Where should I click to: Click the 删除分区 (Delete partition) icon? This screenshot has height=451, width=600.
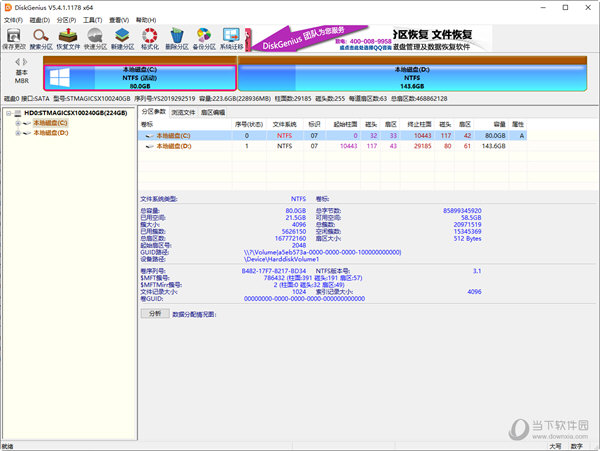tap(177, 38)
